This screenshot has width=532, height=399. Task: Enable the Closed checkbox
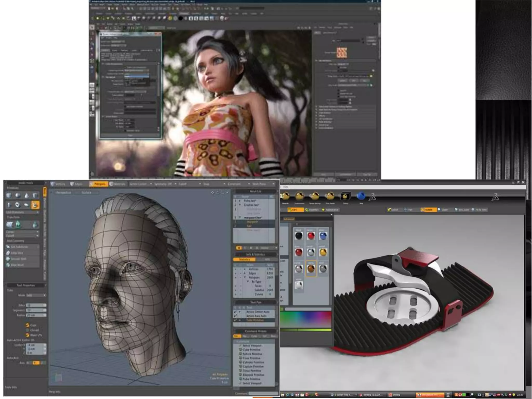[28, 330]
